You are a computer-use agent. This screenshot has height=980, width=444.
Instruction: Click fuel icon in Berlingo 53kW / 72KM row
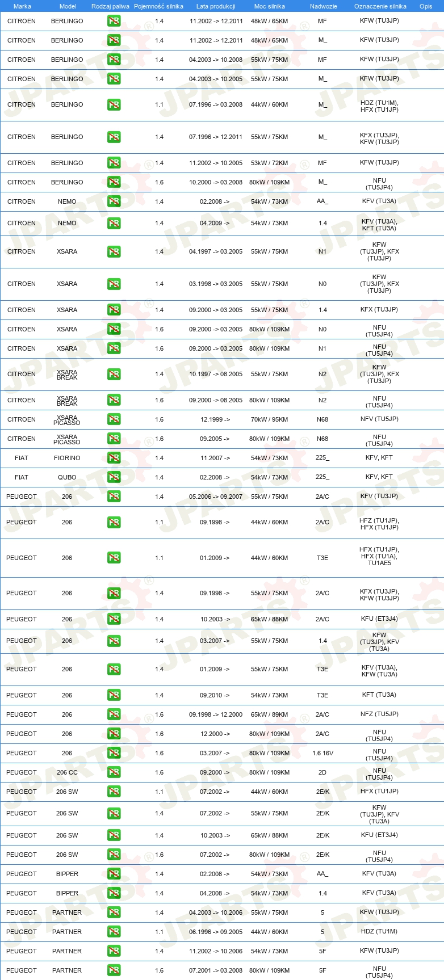(x=114, y=163)
